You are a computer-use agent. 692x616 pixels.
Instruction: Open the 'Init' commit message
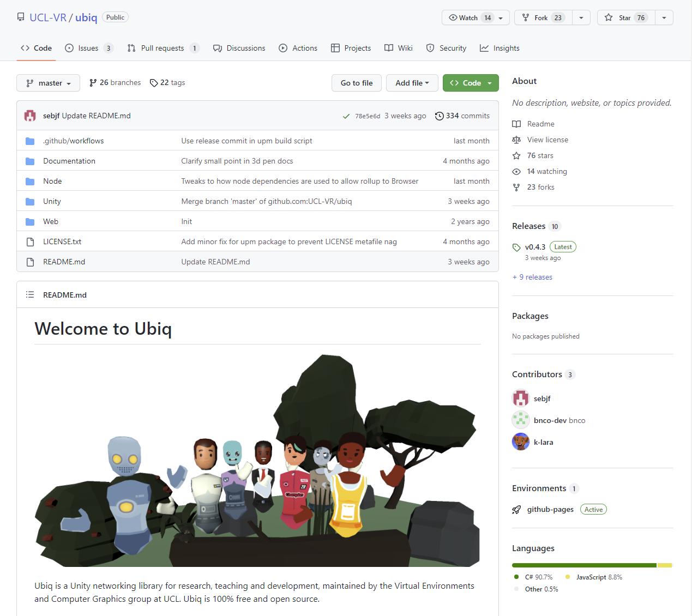(x=186, y=221)
